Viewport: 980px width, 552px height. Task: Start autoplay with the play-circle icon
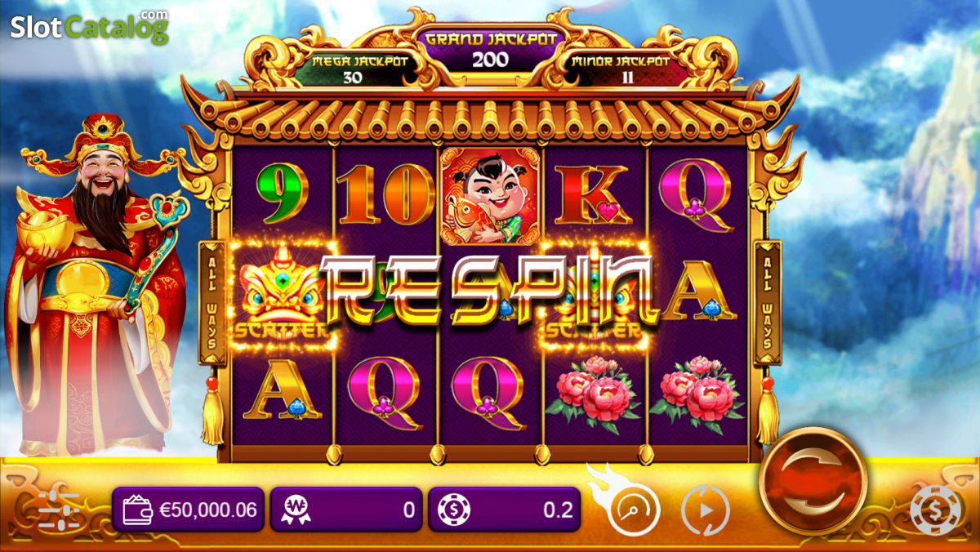[705, 510]
